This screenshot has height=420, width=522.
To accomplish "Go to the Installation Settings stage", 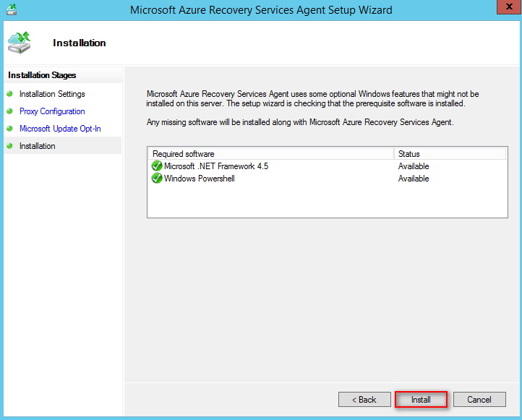I will 52,94.
